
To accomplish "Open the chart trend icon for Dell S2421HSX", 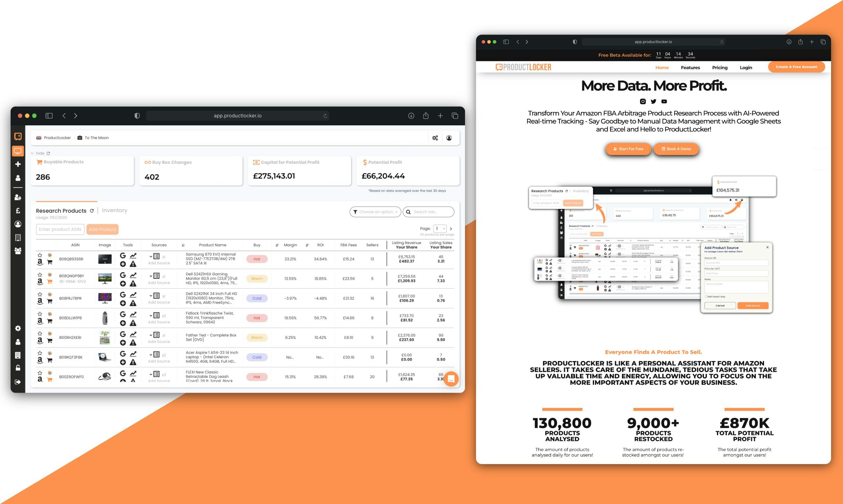I will pos(133,275).
